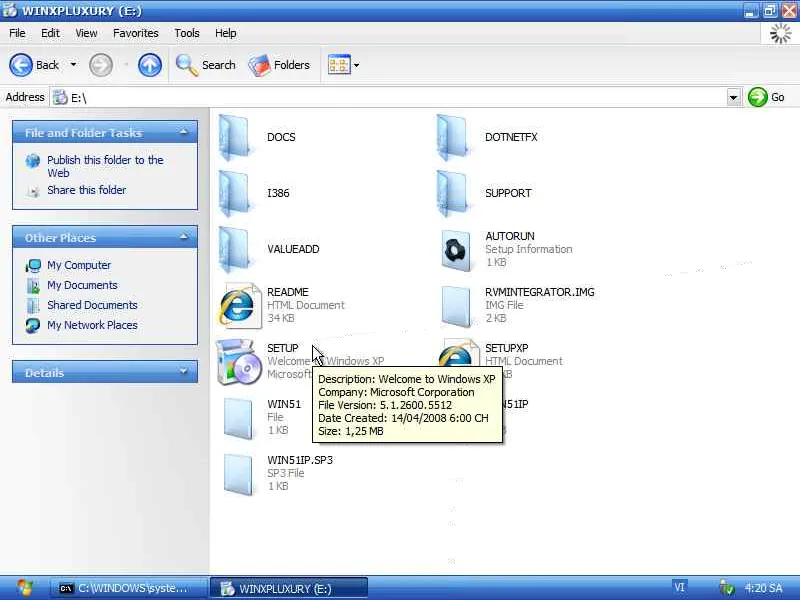Screen dimensions: 800x600
Task: Expand the Details panel
Action: coord(184,372)
